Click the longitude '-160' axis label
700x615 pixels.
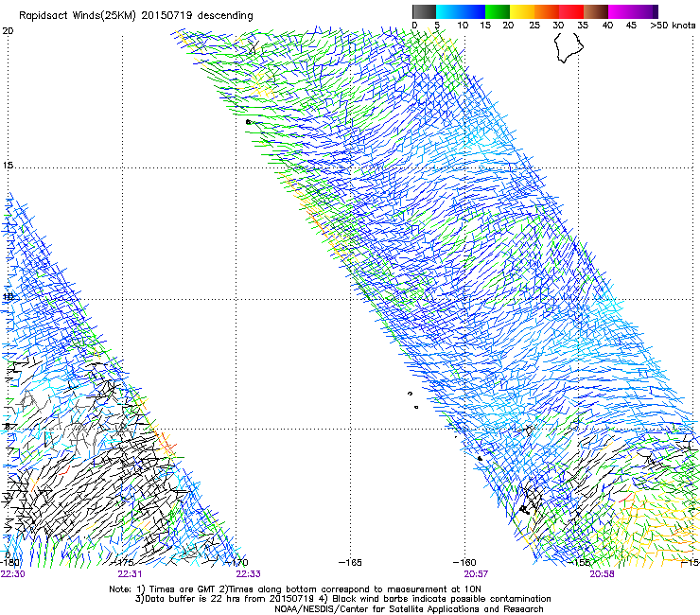[x=464, y=562]
